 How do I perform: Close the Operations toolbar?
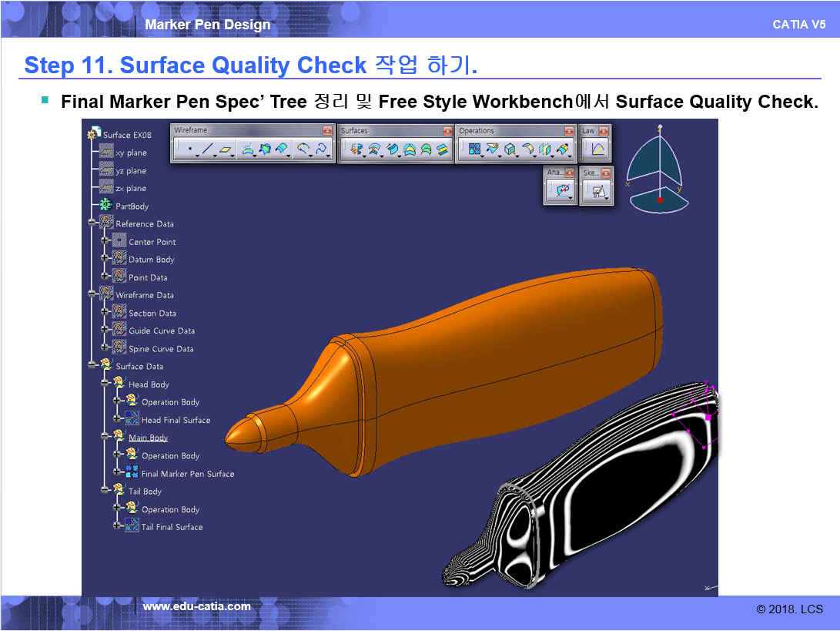pyautogui.click(x=568, y=131)
